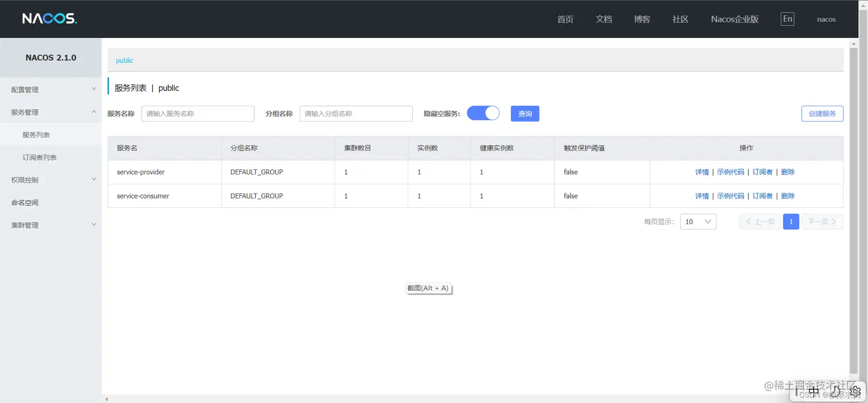Open 详情 for service-consumer

[x=702, y=196]
